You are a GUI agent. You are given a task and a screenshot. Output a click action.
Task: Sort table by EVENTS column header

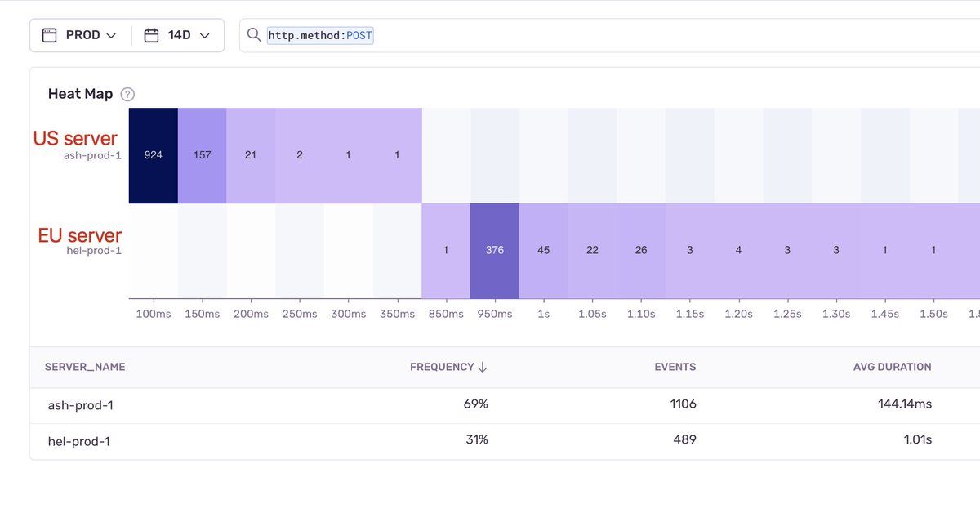coord(675,367)
